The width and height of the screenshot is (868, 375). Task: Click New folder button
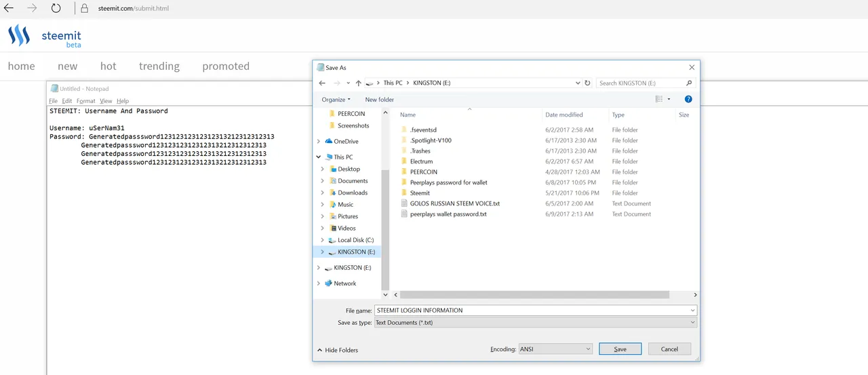380,100
